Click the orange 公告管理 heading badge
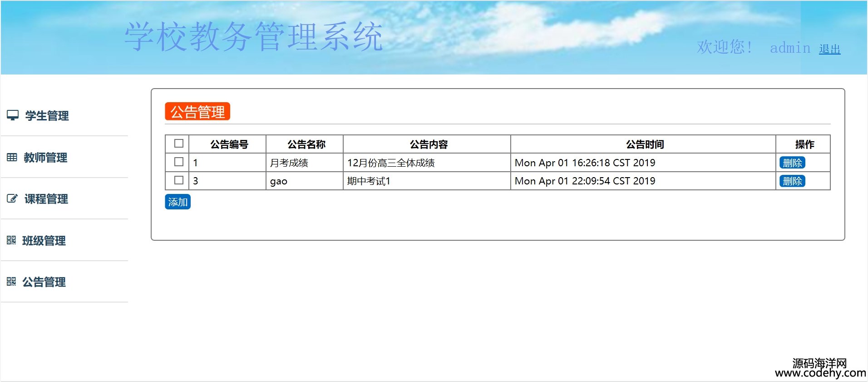Image resolution: width=868 pixels, height=382 pixels. click(197, 112)
